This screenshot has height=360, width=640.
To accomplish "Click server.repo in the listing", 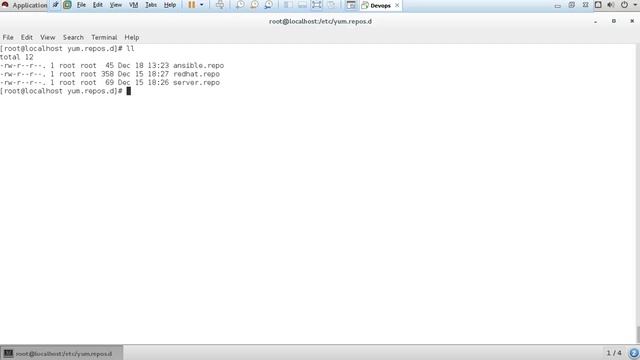I will (x=196, y=82).
